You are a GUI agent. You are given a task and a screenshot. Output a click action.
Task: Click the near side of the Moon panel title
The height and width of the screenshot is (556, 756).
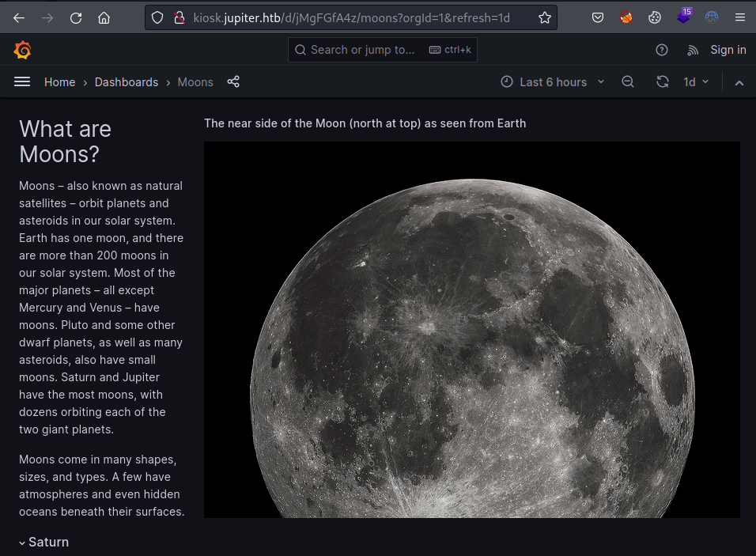[365, 123]
